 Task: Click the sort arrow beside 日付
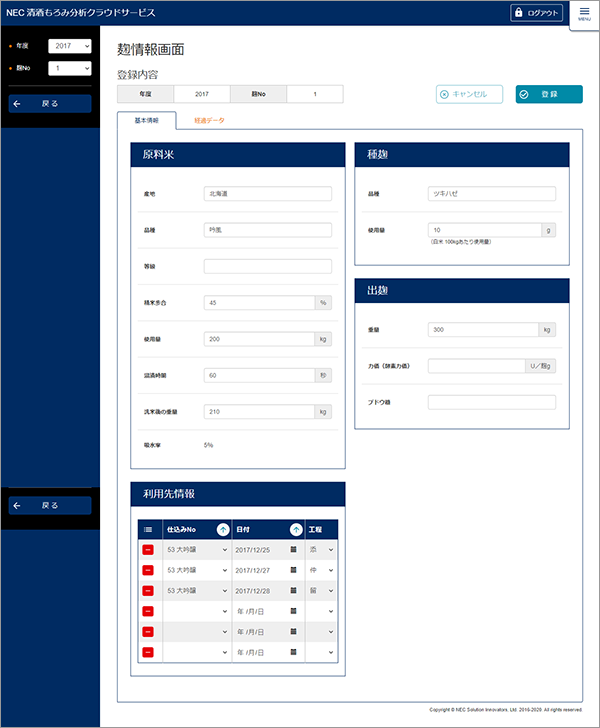pos(296,529)
